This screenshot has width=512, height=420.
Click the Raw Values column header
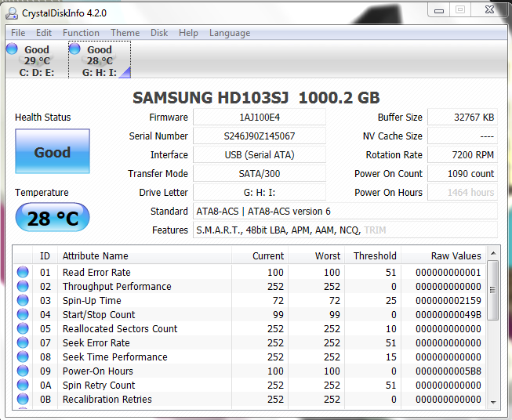coord(444,256)
